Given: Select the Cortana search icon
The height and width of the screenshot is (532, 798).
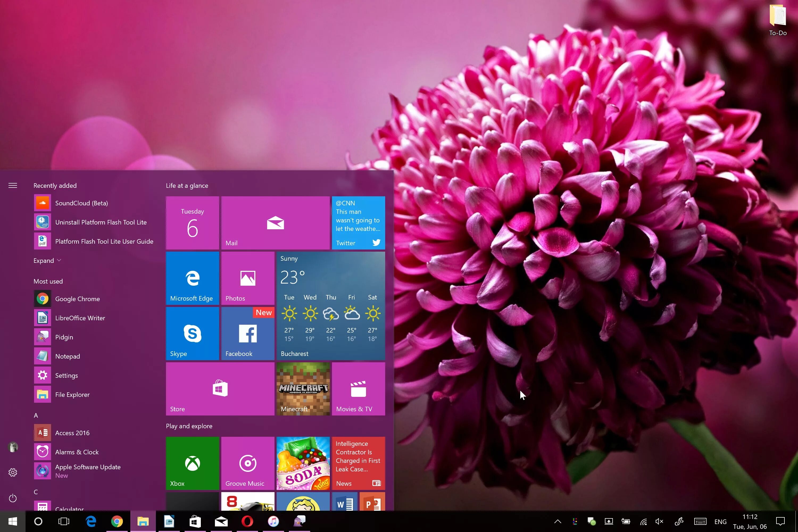Looking at the screenshot, I should (38, 521).
